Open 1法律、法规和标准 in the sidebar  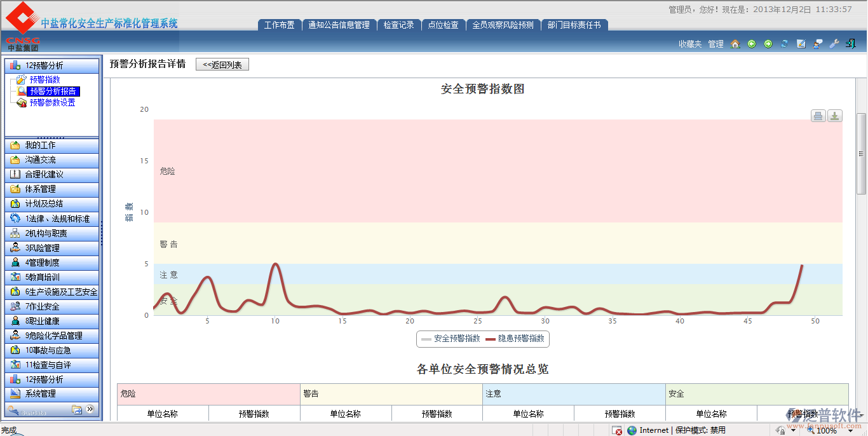coord(52,219)
